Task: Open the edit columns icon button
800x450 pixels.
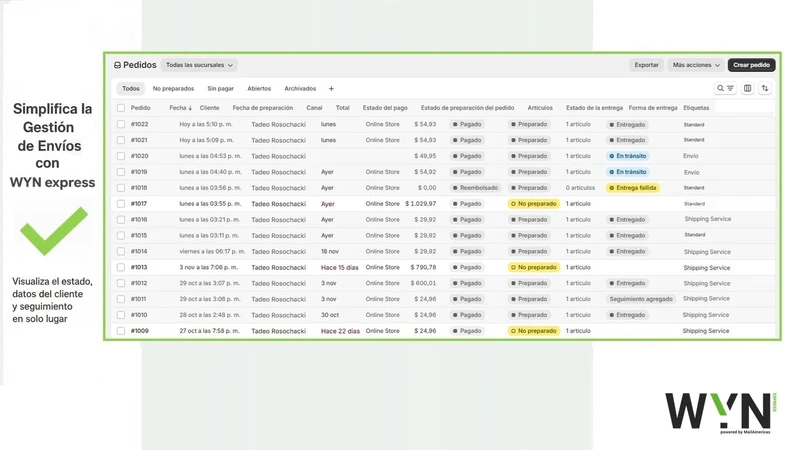Action: (x=747, y=88)
